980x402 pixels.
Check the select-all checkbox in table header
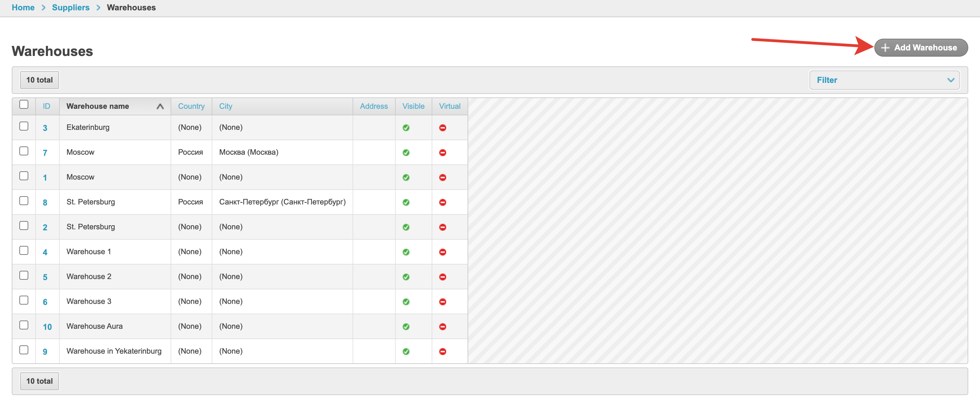23,105
